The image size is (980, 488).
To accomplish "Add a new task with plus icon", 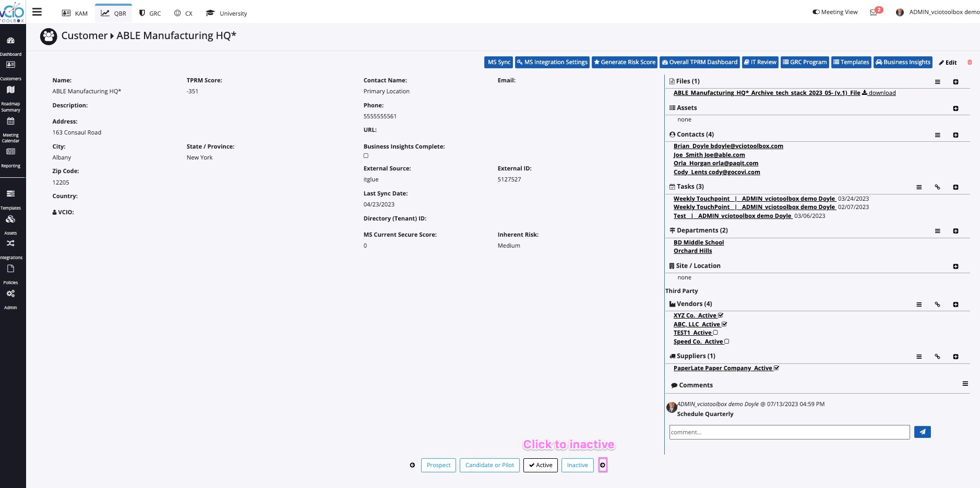I will pos(955,187).
